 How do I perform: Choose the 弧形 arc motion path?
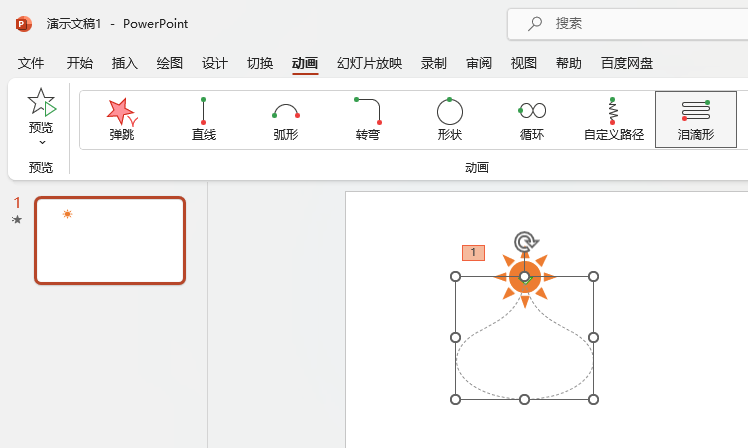click(x=286, y=120)
